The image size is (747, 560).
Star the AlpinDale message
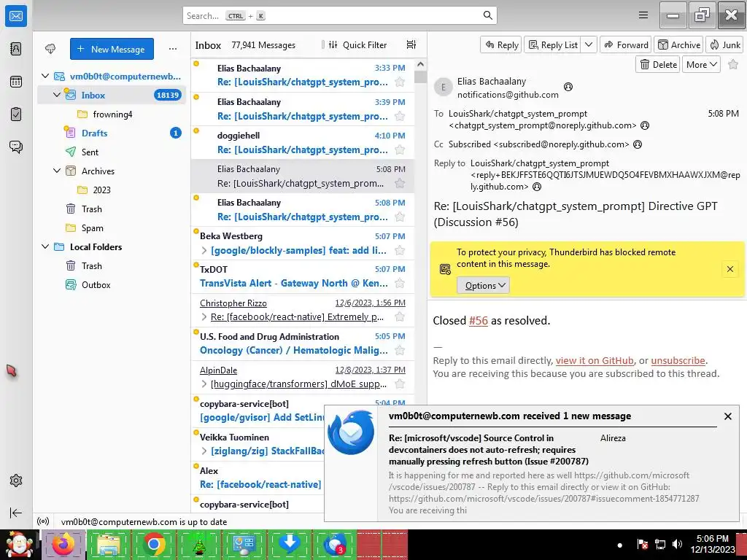400,384
